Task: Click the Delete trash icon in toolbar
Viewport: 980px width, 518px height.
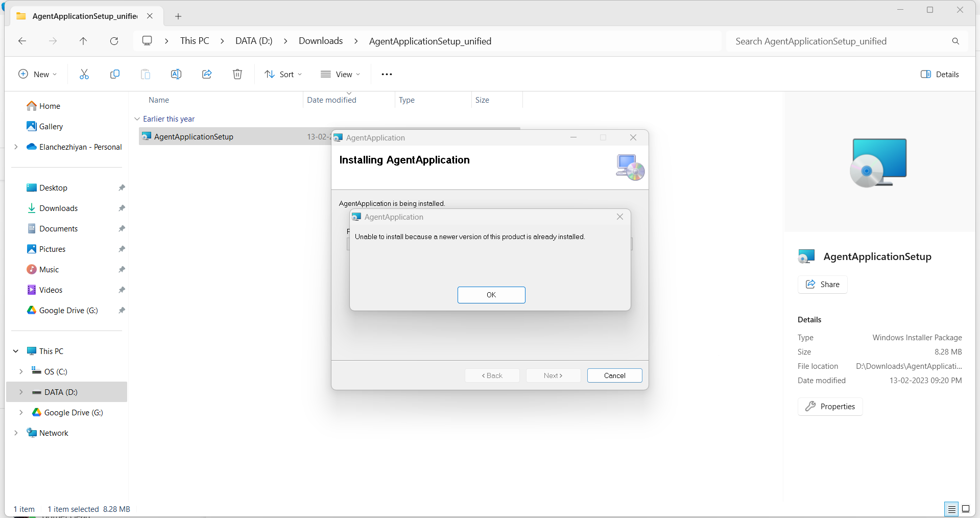Action: [x=237, y=74]
